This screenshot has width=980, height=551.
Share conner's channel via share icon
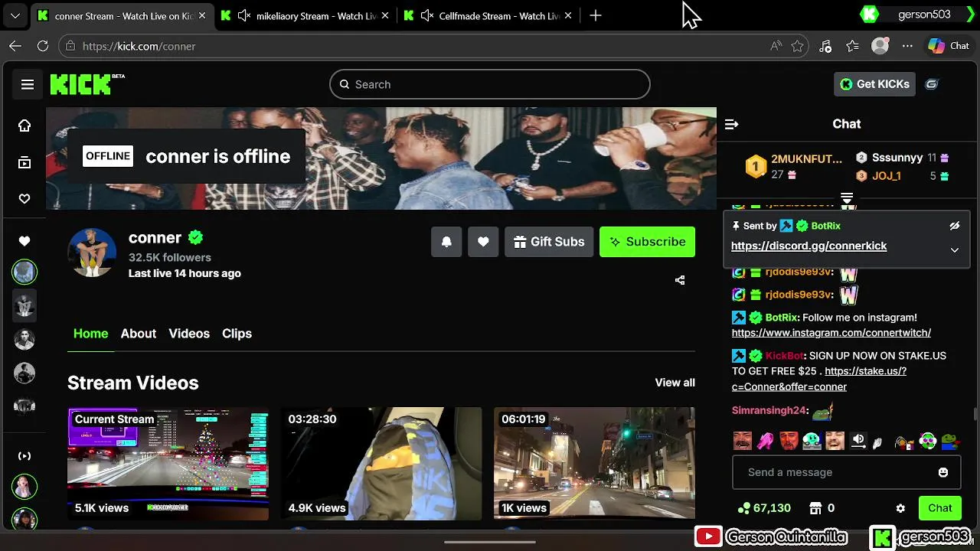pyautogui.click(x=680, y=280)
